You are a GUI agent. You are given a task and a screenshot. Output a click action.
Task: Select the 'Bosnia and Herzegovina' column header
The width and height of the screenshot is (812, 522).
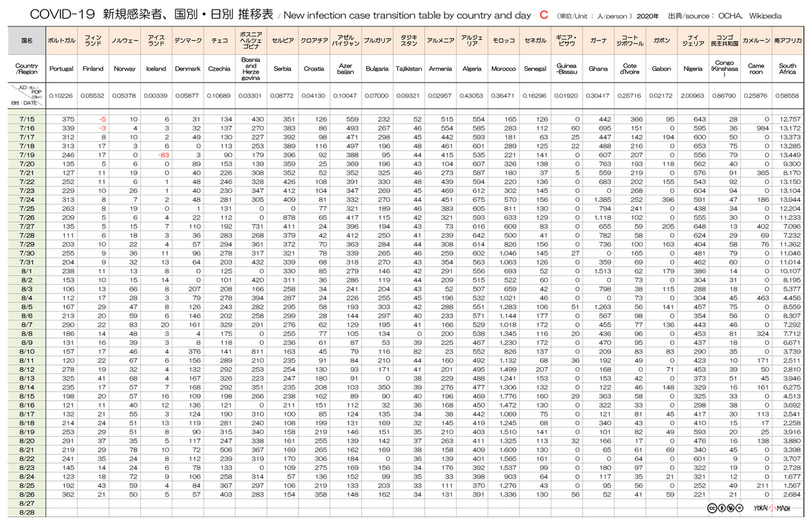point(250,68)
